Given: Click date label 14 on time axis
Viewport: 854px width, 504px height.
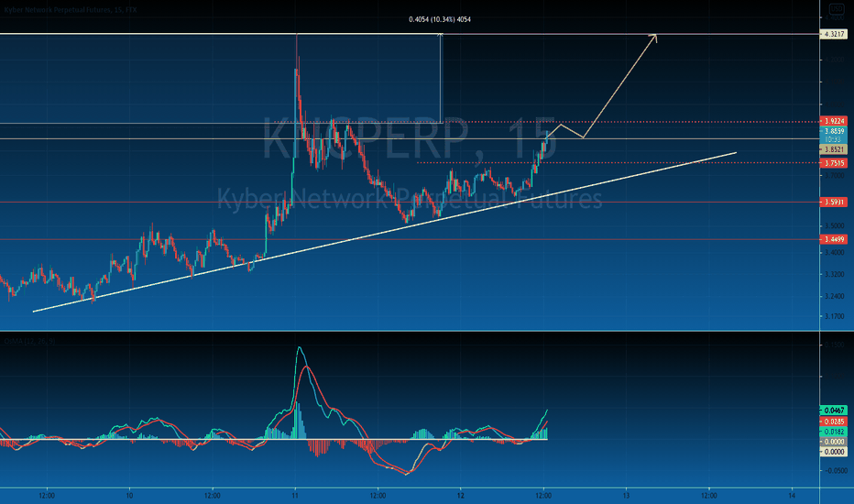Looking at the screenshot, I should 792,495.
